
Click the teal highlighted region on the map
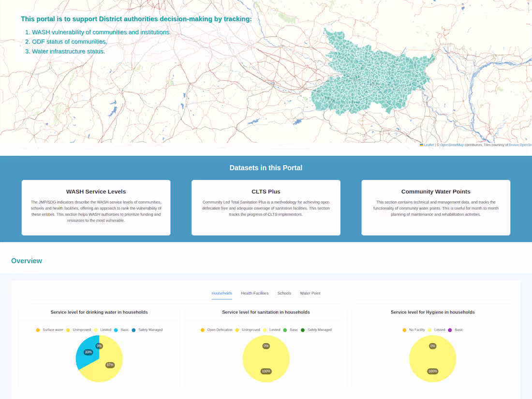(370, 78)
